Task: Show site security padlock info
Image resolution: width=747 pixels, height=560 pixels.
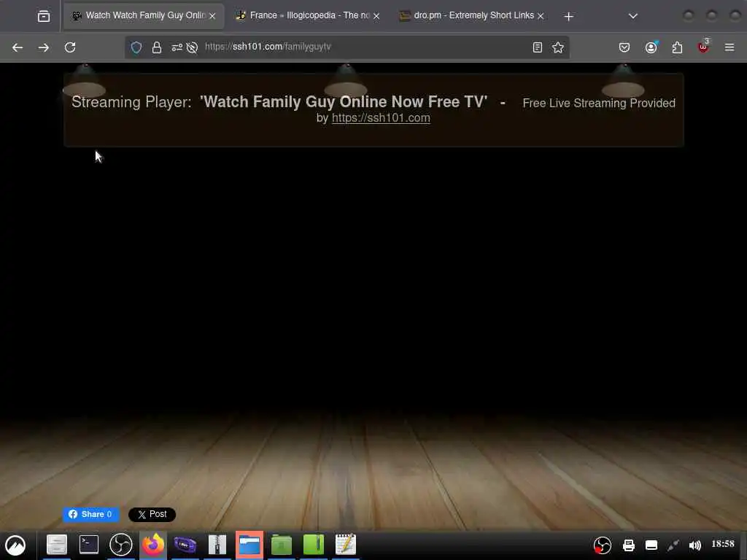Action: point(157,47)
